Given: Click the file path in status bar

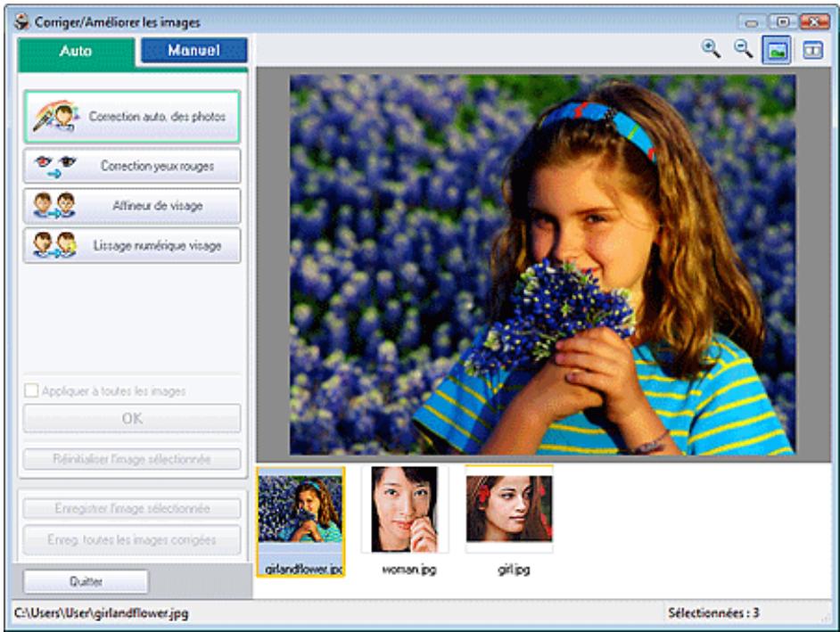Looking at the screenshot, I should pyautogui.click(x=102, y=612).
